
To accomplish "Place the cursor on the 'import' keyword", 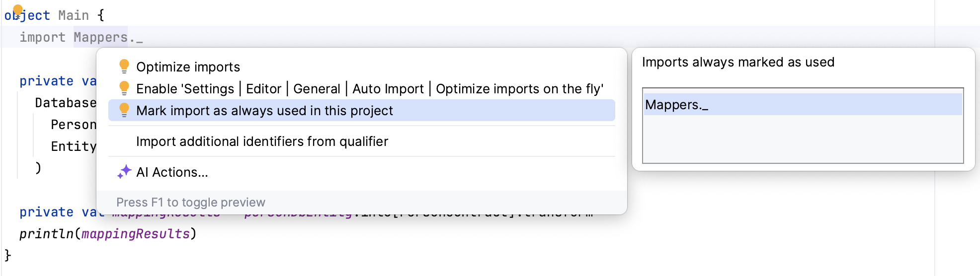I will tap(42, 37).
